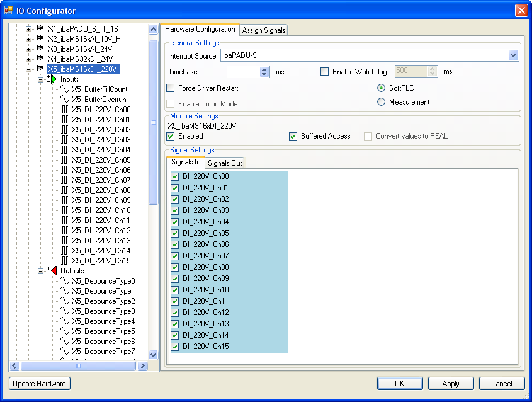The height and width of the screenshot is (402, 532).
Task: Switch to the Assign Signals tab
Action: tap(264, 30)
